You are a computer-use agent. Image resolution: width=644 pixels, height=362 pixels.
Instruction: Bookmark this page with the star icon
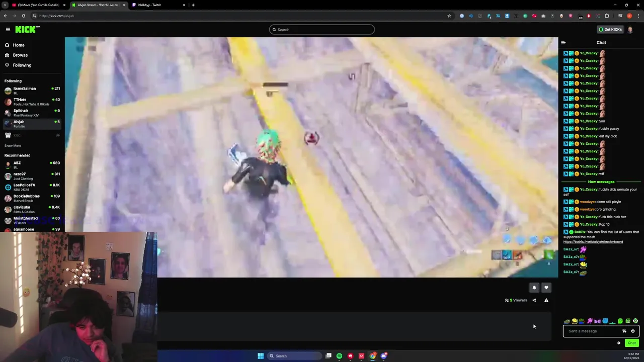coord(449,16)
